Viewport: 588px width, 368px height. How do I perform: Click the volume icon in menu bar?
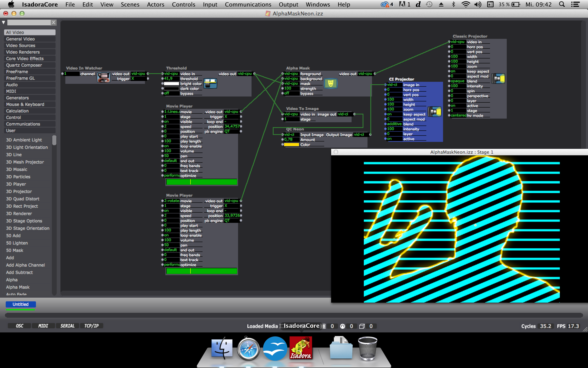[478, 4]
